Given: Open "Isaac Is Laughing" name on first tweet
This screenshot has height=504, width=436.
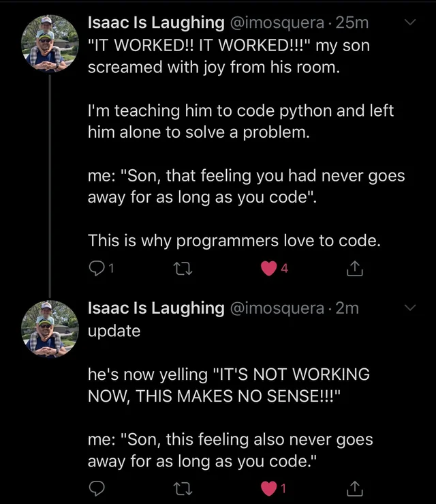Looking at the screenshot, I should pos(156,23).
